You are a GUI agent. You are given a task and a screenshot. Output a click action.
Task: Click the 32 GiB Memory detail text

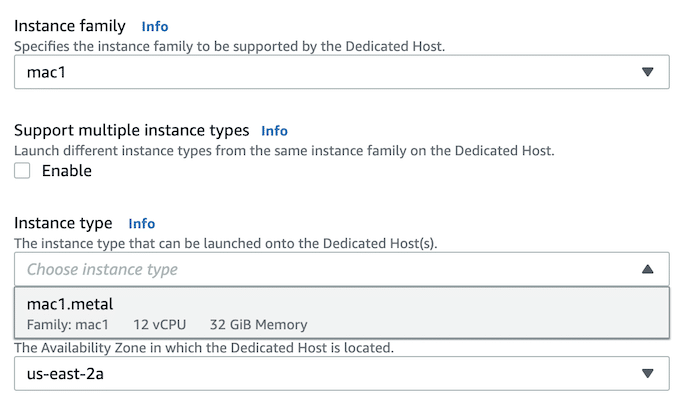tap(259, 325)
